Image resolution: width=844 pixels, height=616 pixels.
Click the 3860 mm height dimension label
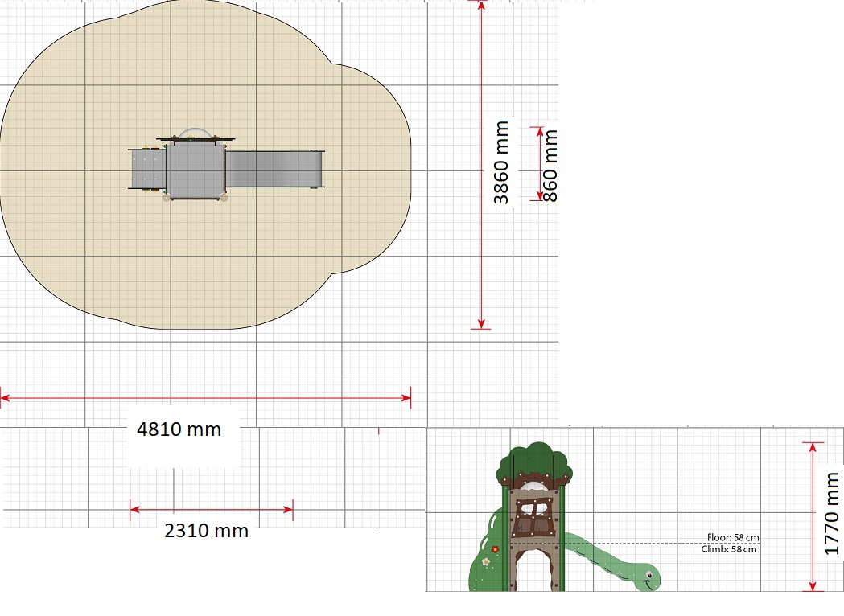tap(501, 162)
